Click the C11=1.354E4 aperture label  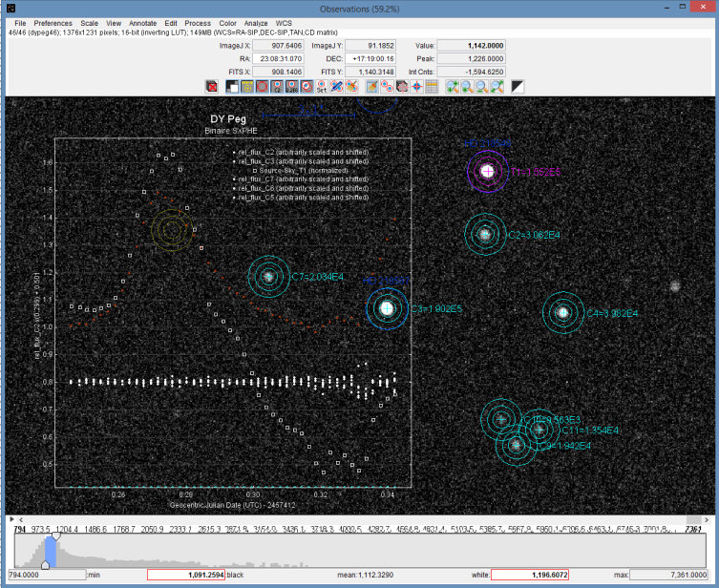[x=590, y=430]
